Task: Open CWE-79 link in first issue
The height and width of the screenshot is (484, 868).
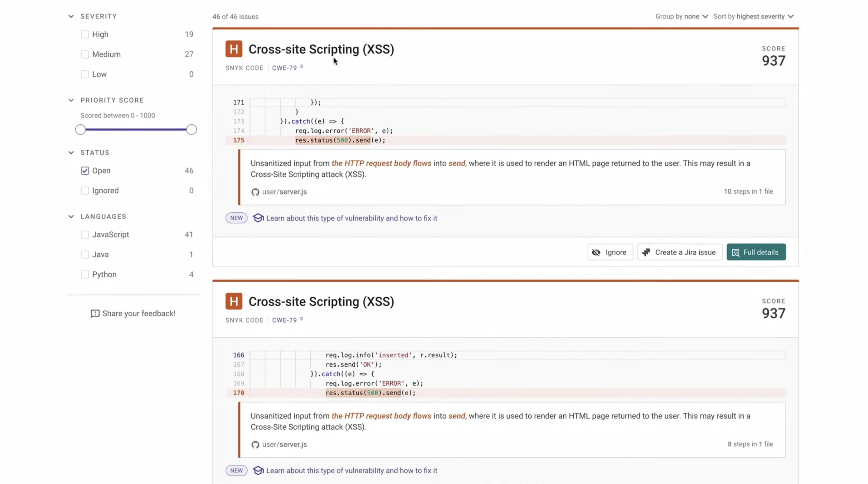Action: click(x=284, y=68)
